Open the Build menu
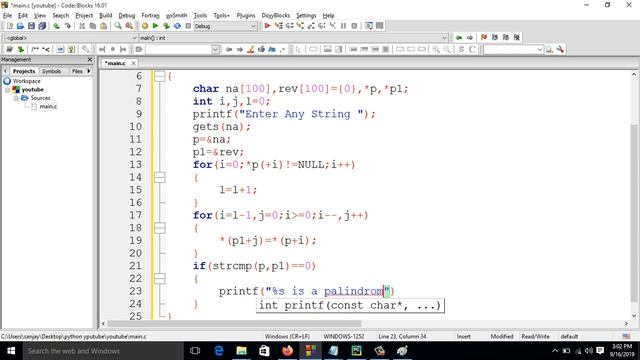640x360 pixels. tap(106, 16)
